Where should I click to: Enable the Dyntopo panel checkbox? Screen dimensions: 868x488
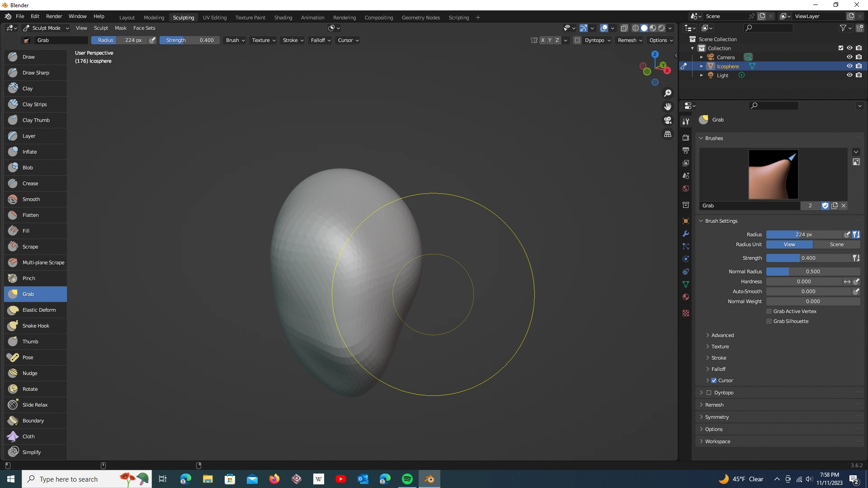709,393
